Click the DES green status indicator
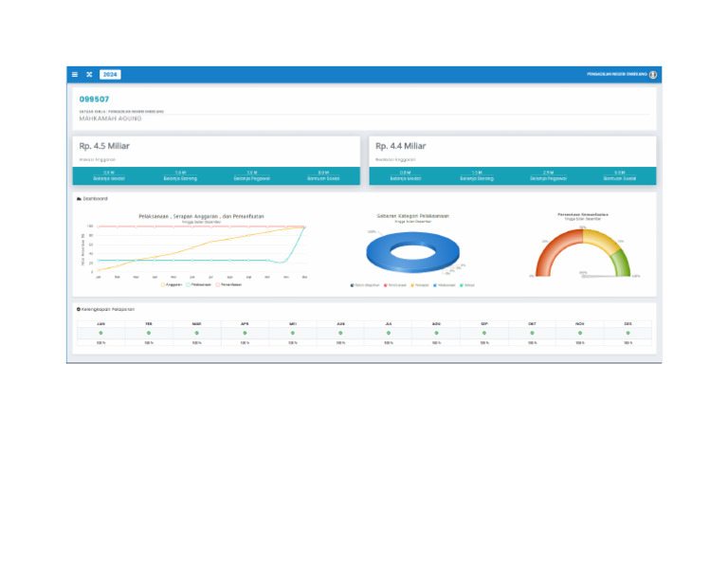728x563 pixels. (628, 333)
